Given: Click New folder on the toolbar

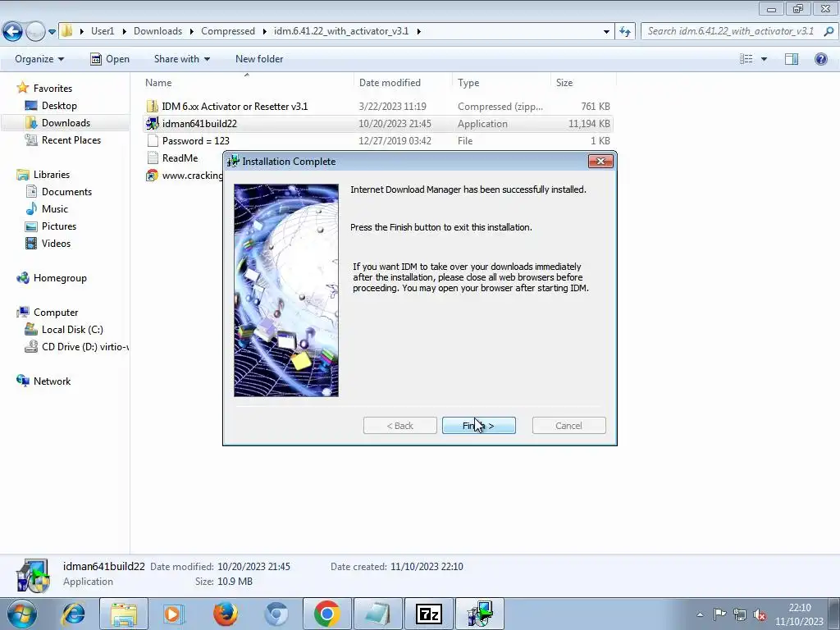Looking at the screenshot, I should pyautogui.click(x=259, y=59).
